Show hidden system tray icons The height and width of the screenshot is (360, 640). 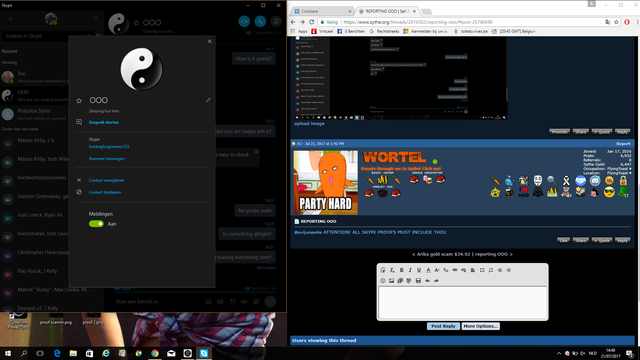[x=558, y=353]
